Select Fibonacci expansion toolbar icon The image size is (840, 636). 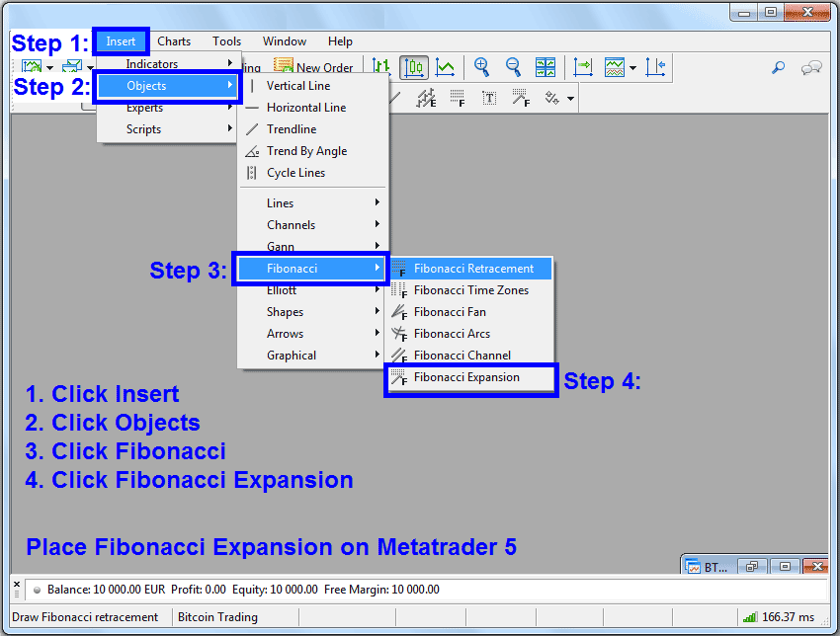click(520, 98)
